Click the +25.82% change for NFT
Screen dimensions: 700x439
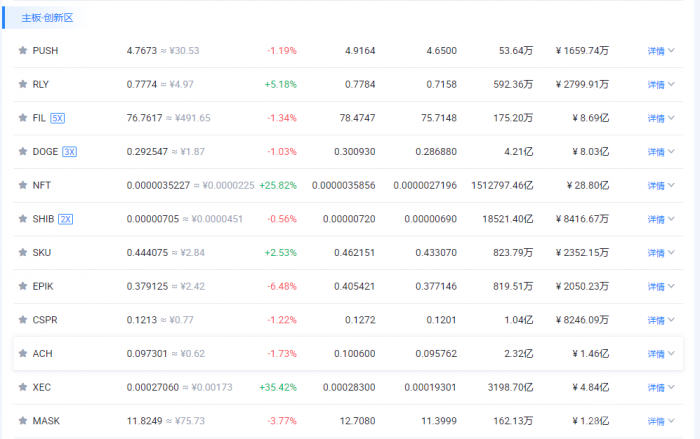tap(278, 185)
